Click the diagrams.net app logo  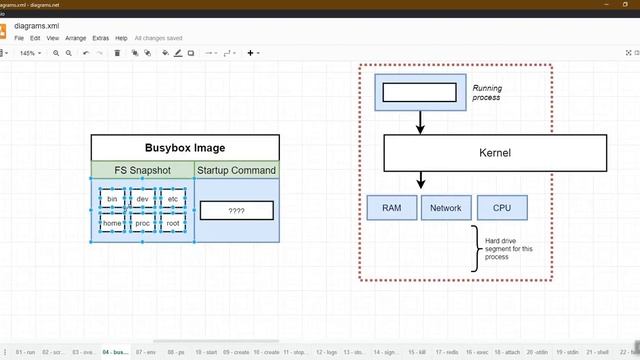pyautogui.click(x=2, y=31)
